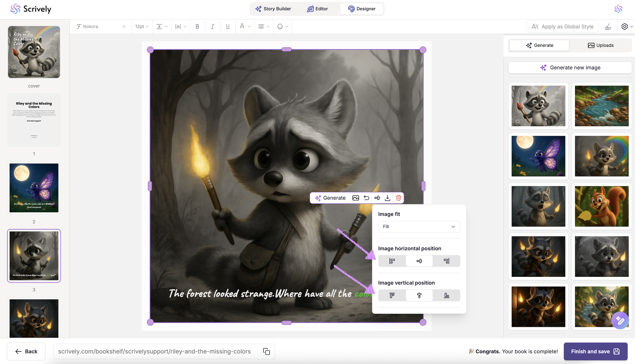Click Generate new image button
The image size is (635, 364).
(570, 68)
